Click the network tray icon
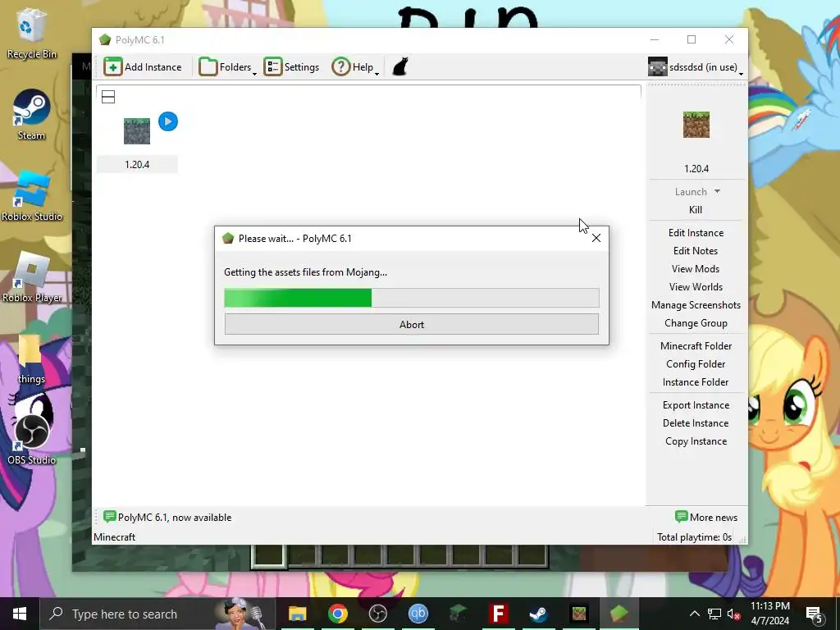 [x=714, y=614]
